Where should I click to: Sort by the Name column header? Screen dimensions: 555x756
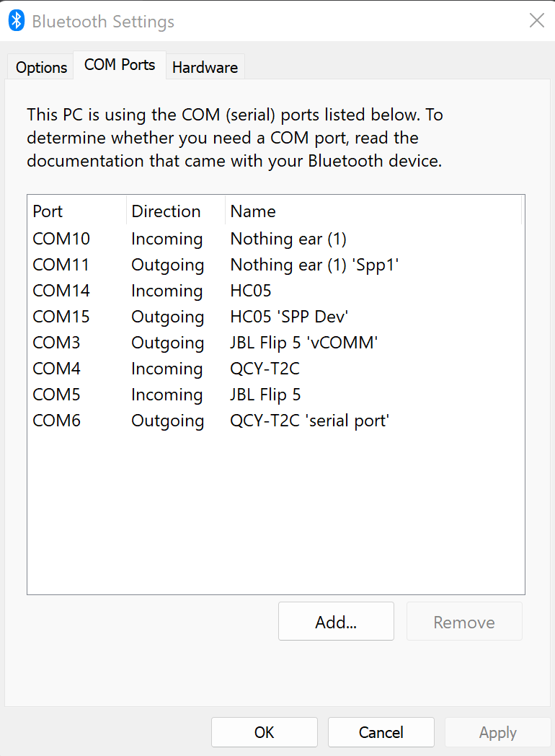(372, 211)
